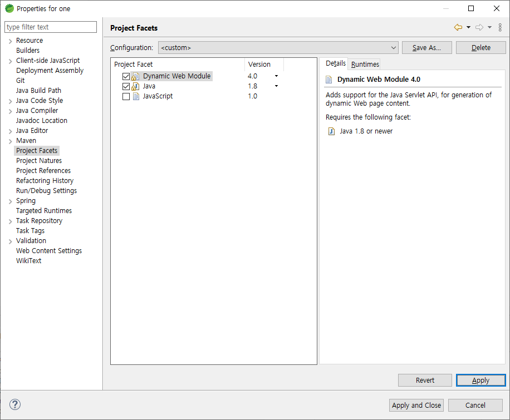Click Apply and Close button

click(x=416, y=406)
